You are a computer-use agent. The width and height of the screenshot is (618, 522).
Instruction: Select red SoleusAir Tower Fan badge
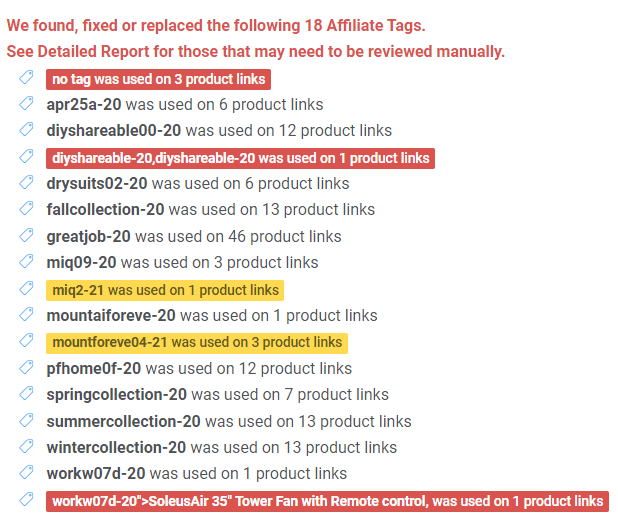click(x=328, y=501)
